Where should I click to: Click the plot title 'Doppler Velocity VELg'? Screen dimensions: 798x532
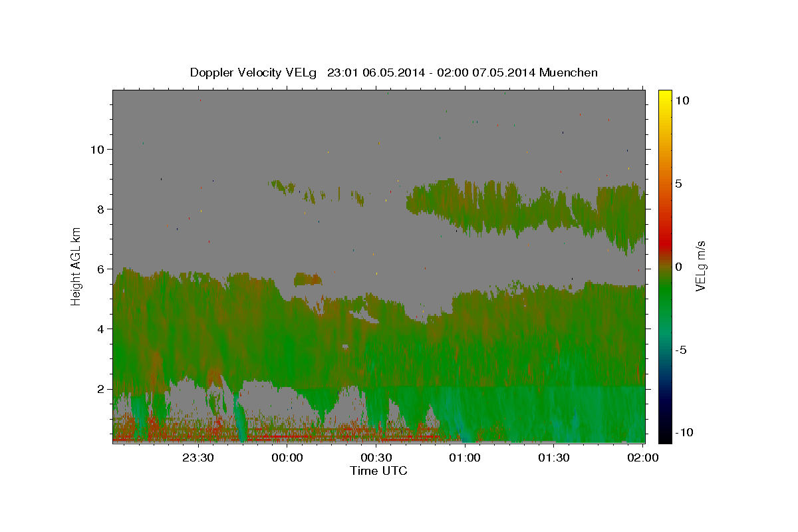tap(255, 72)
